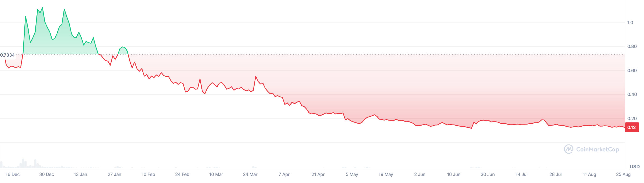The width and height of the screenshot is (644, 183).
Task: Select the 30 Dec date label
Action: (x=47, y=174)
